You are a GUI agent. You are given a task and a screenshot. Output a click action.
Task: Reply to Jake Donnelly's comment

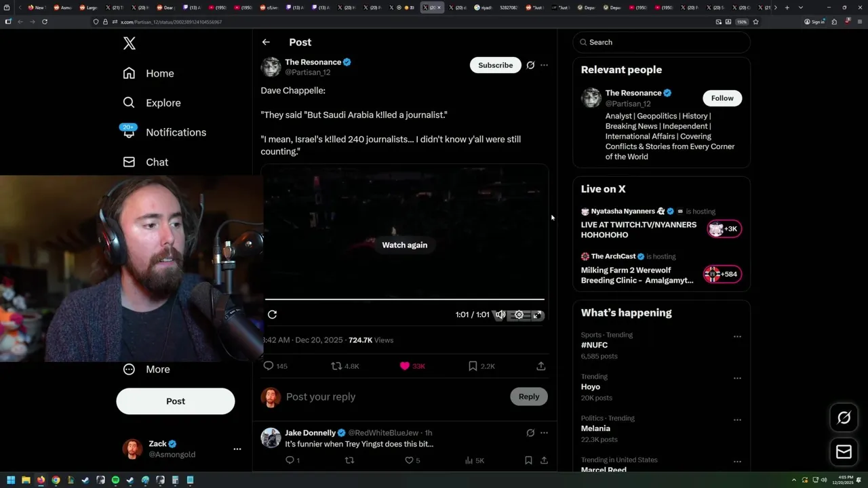point(292,460)
